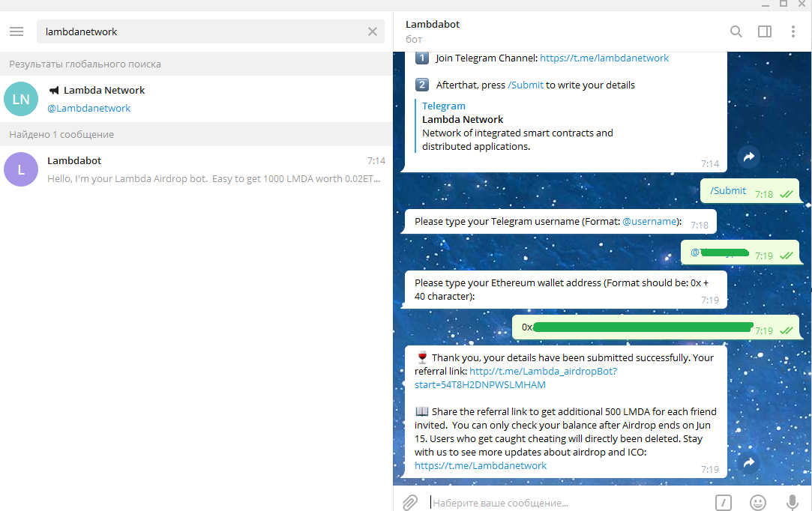The width and height of the screenshot is (812, 511).
Task: Click the 7:14 timestamp on the Lambdabot result
Action: 376,161
